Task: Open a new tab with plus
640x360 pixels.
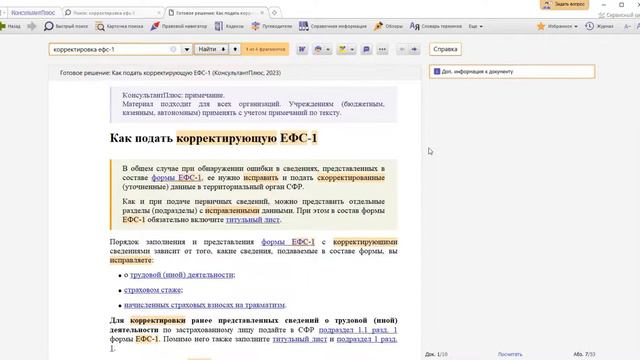Action: tap(274, 13)
